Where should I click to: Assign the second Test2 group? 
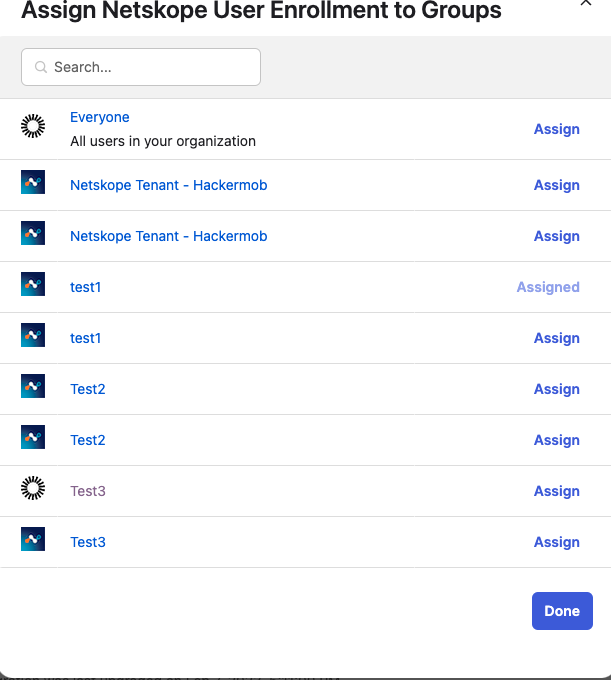point(556,440)
